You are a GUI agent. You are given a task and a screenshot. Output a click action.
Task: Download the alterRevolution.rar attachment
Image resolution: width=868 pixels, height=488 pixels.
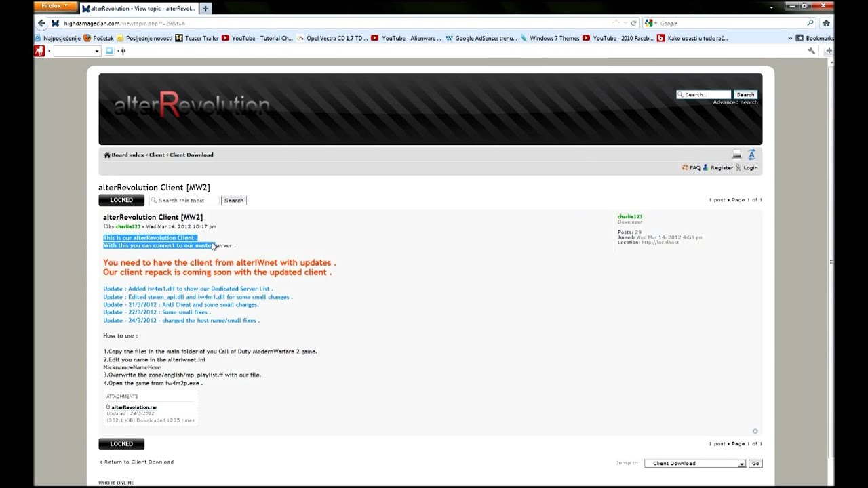[x=134, y=407]
